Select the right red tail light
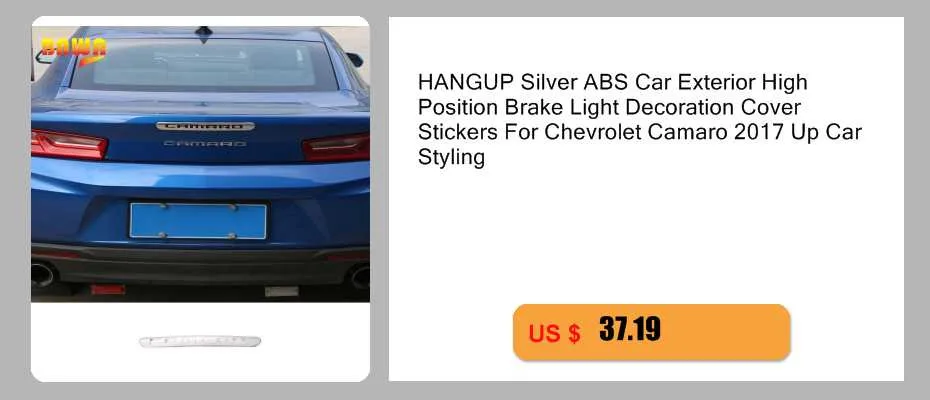 point(336,147)
